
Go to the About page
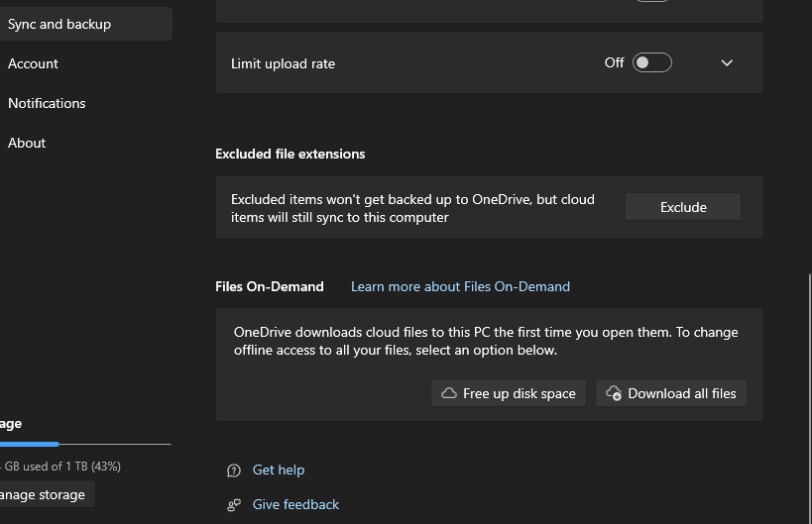coord(27,143)
